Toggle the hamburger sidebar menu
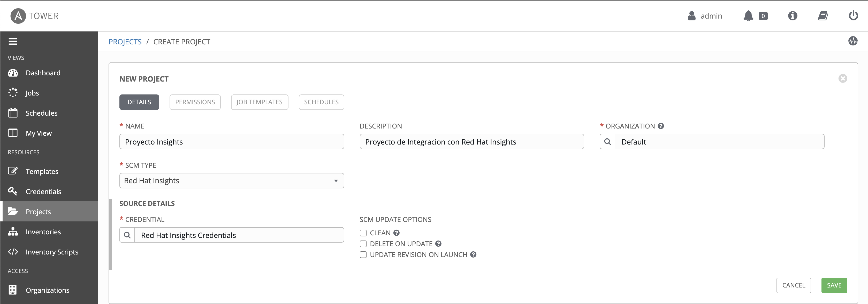The image size is (868, 304). [13, 41]
